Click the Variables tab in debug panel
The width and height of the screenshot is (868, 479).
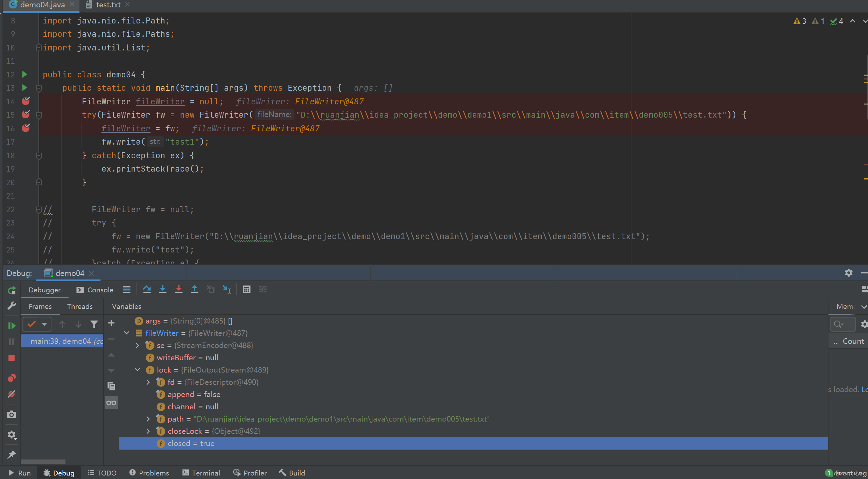pyautogui.click(x=126, y=306)
